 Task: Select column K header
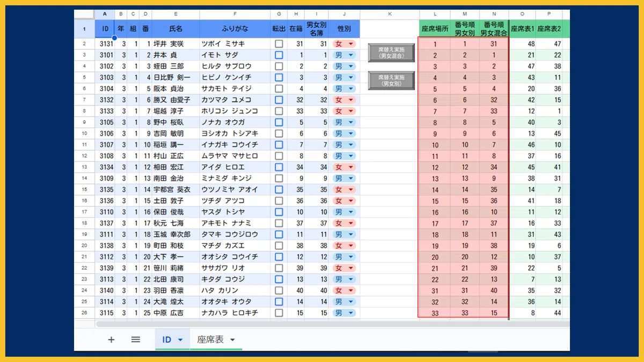pos(389,14)
